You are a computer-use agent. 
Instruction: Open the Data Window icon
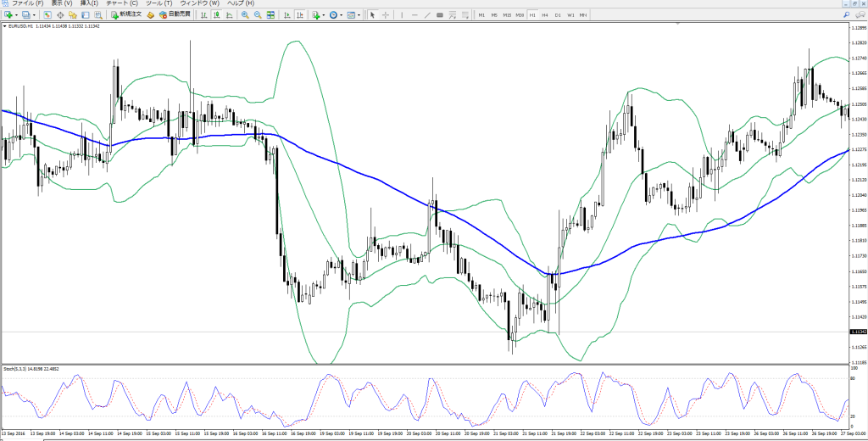pos(60,15)
